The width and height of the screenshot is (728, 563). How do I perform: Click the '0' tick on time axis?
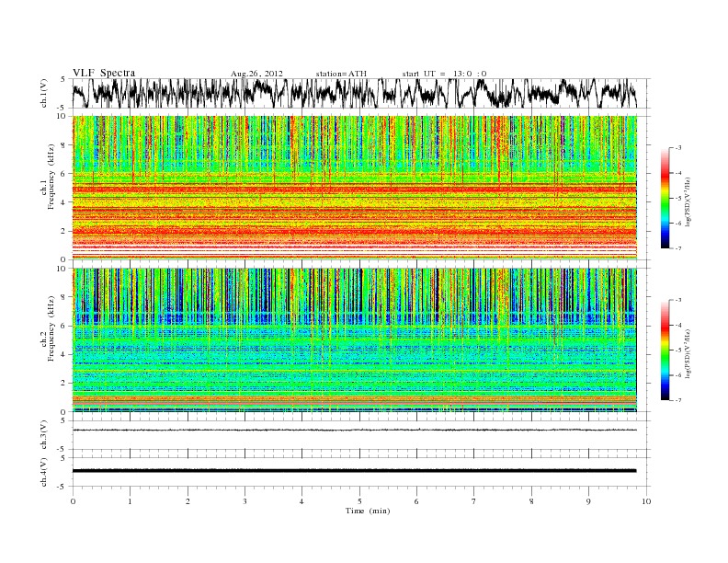coord(73,501)
